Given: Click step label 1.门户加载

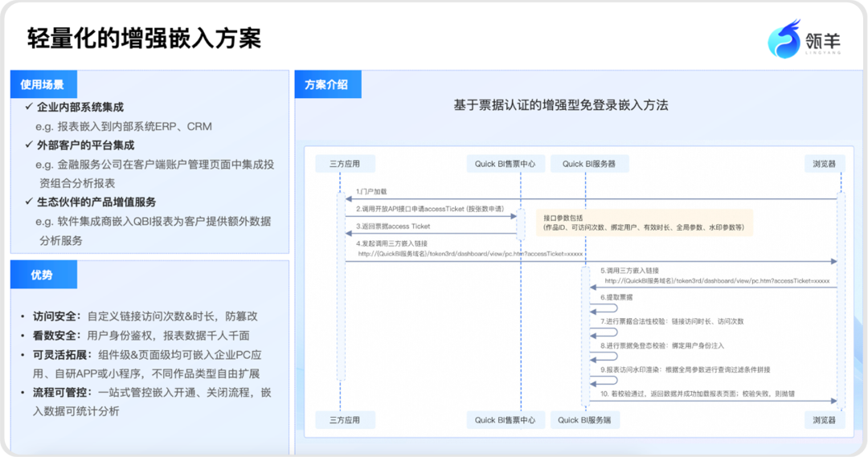Looking at the screenshot, I should [x=371, y=191].
